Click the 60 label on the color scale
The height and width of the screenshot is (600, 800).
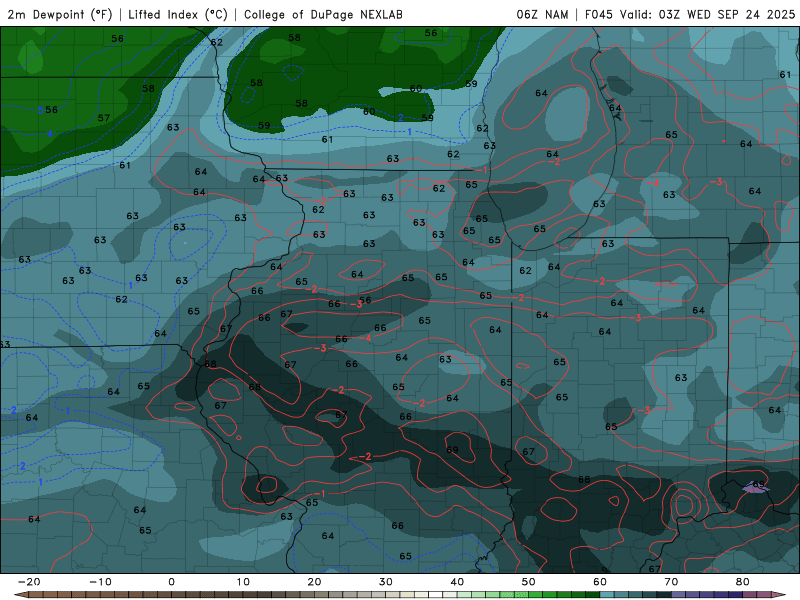(x=600, y=582)
